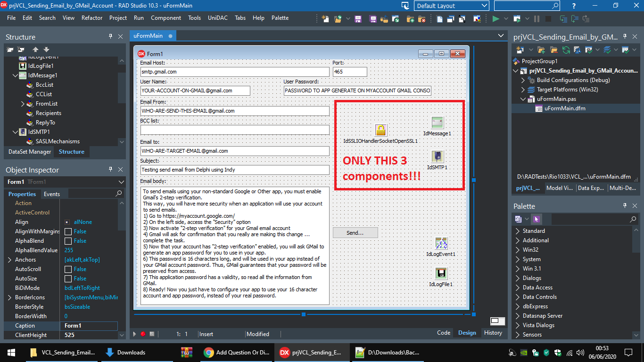Click the Windows Start button
The height and width of the screenshot is (362, 644).
pos(11,352)
